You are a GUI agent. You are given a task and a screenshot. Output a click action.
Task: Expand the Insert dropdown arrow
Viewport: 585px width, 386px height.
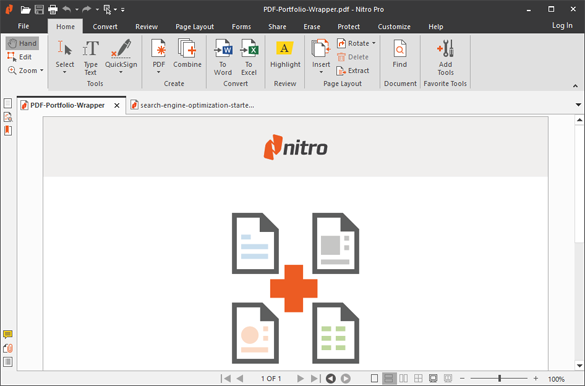pos(321,72)
